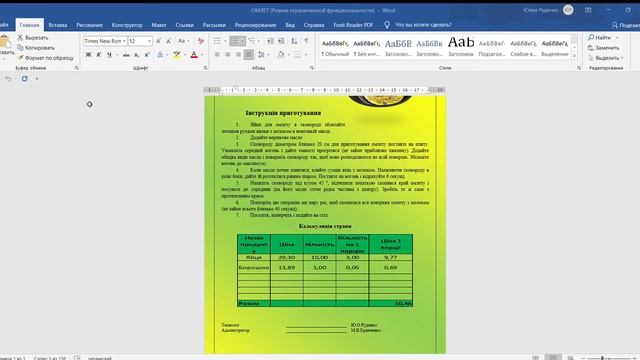Apply paragraph shading fill icon
The width and height of the screenshot is (640, 360).
click(x=281, y=55)
